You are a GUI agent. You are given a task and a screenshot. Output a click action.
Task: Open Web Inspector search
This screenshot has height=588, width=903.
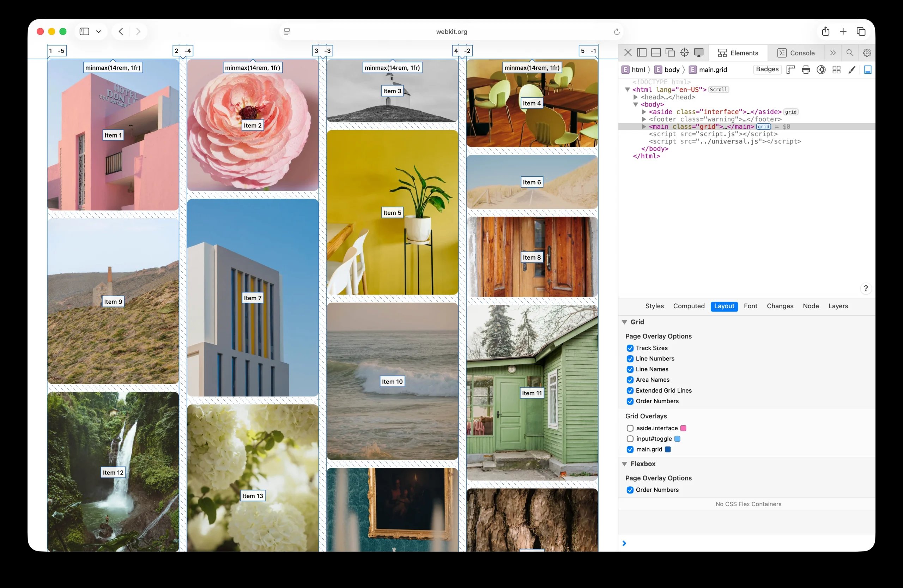pos(849,53)
